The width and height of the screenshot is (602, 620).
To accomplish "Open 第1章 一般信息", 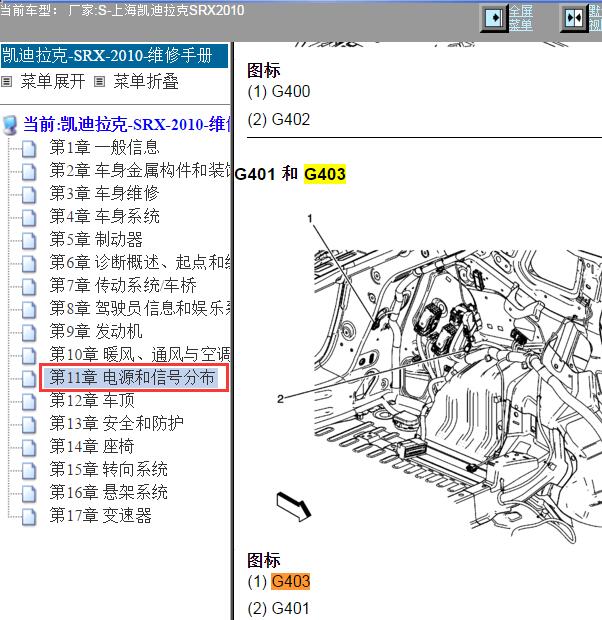I will pyautogui.click(x=104, y=147).
